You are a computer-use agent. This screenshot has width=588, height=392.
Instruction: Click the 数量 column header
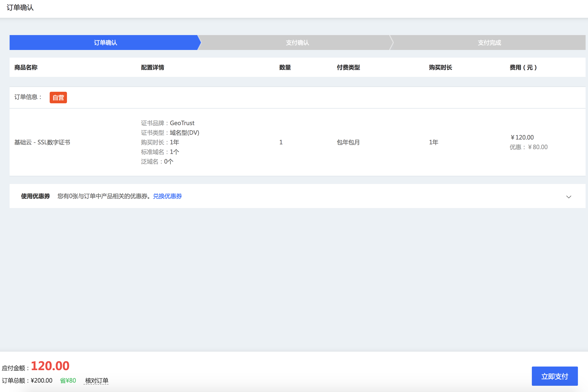285,67
